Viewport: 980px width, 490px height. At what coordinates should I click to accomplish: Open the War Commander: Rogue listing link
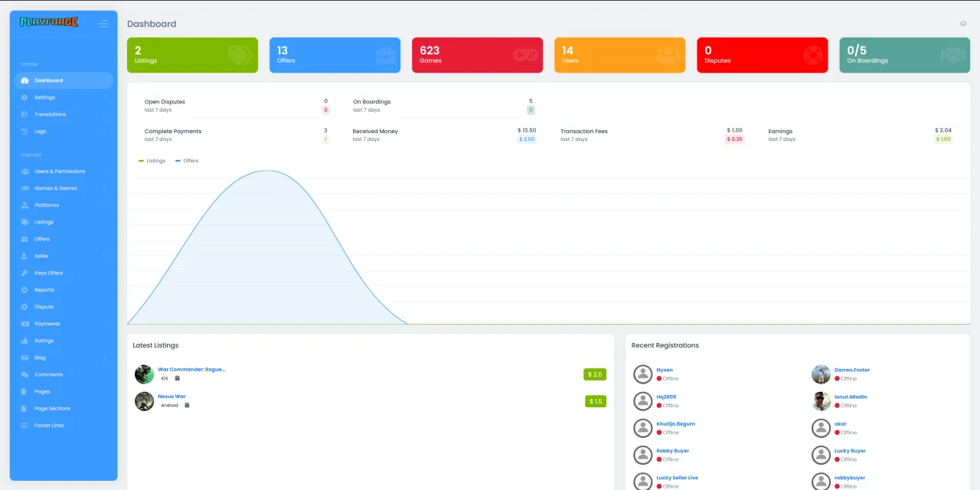(192, 369)
